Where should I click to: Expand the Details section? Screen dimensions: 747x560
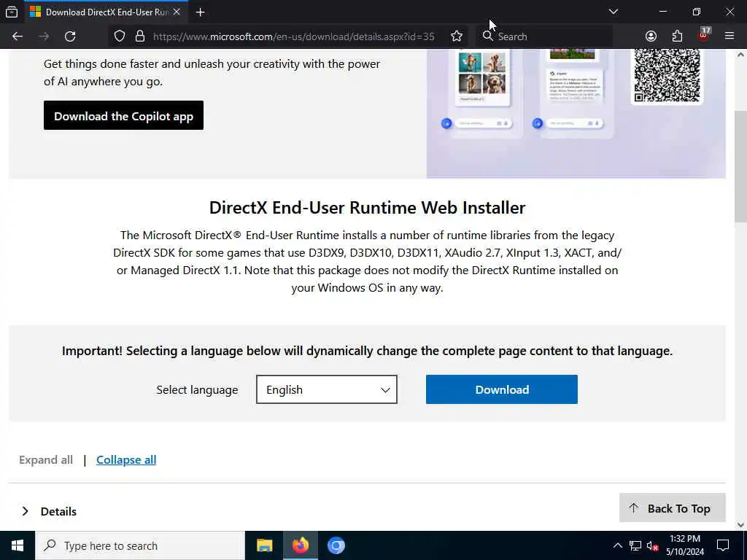(49, 511)
